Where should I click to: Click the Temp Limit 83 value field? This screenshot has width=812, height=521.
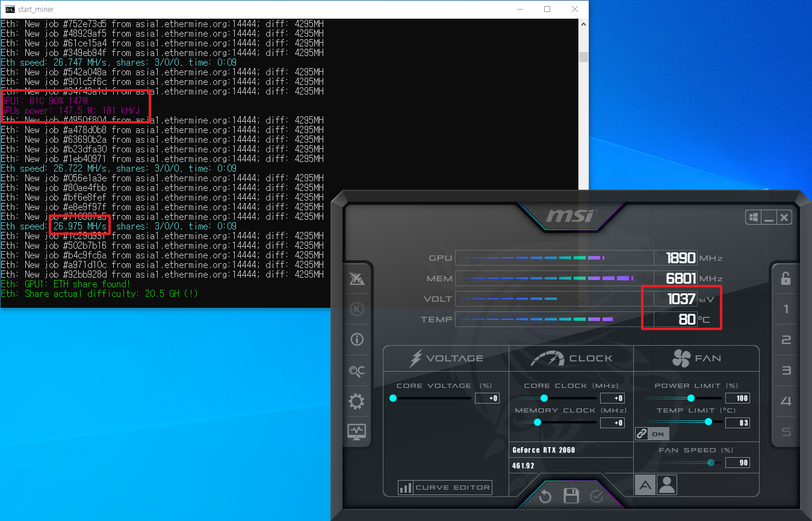click(x=737, y=423)
